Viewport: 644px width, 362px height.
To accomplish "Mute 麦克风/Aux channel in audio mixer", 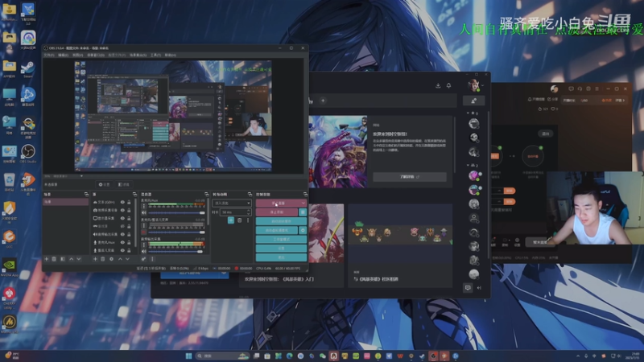I will (x=144, y=213).
